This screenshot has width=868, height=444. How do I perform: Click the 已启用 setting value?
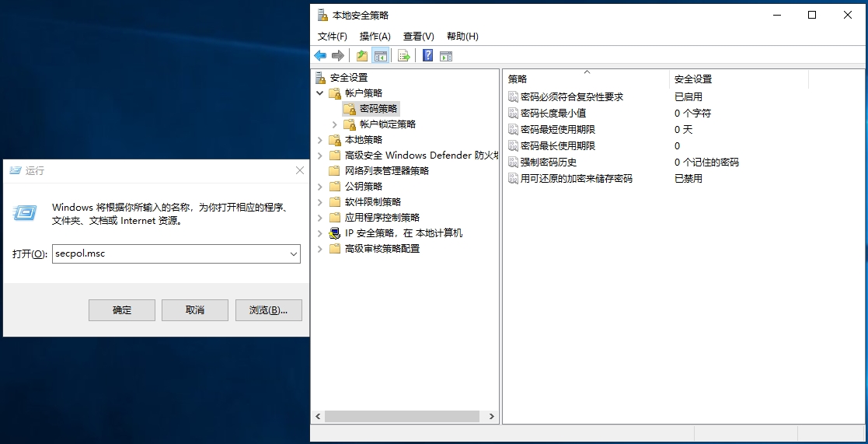688,97
